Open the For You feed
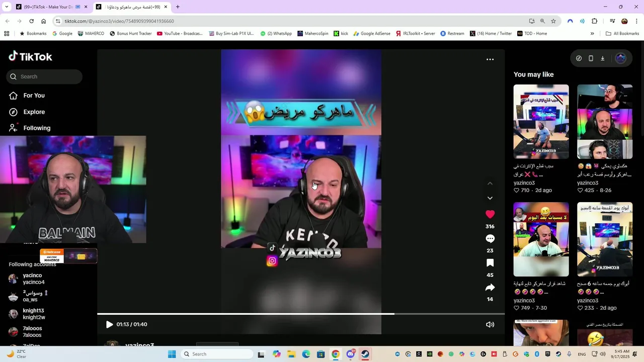Image resolution: width=644 pixels, height=362 pixels. pos(27,96)
